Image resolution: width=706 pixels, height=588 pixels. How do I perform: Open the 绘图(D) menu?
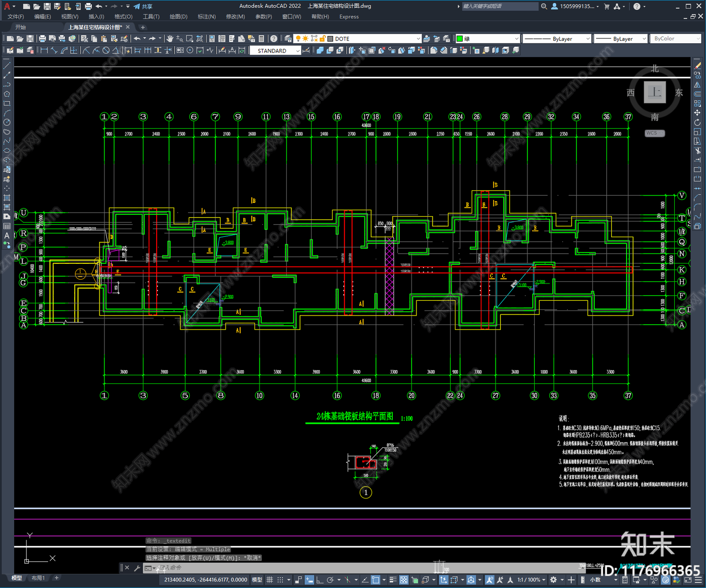[178, 17]
